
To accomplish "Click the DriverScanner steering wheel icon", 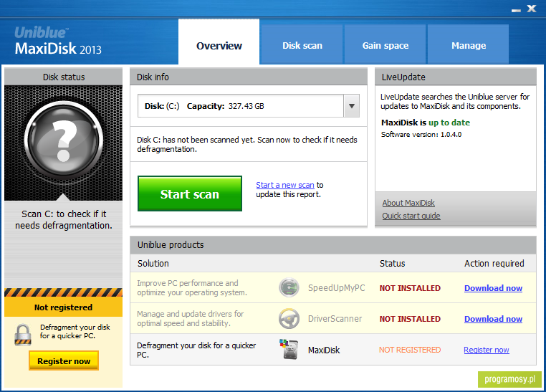I will (x=289, y=318).
